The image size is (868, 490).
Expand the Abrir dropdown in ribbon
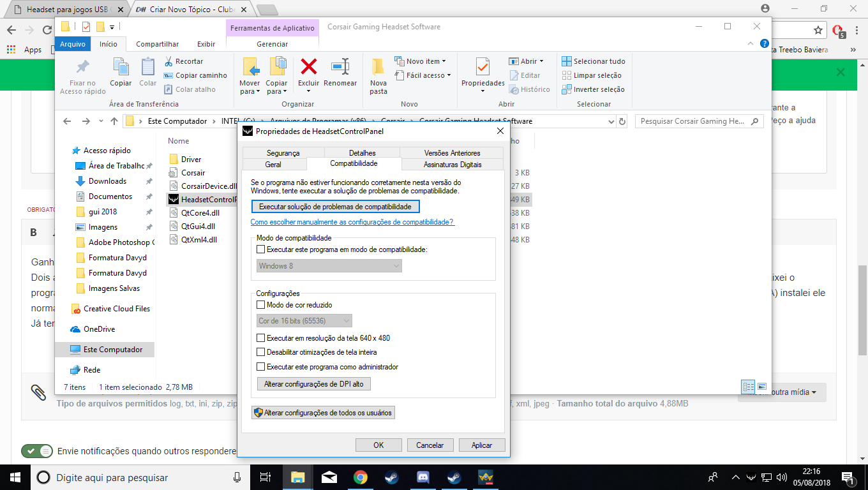pyautogui.click(x=526, y=61)
